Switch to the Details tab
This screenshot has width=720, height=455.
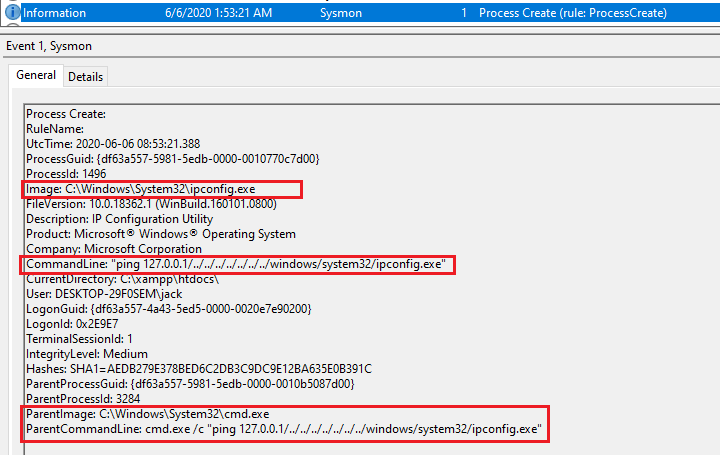click(85, 77)
